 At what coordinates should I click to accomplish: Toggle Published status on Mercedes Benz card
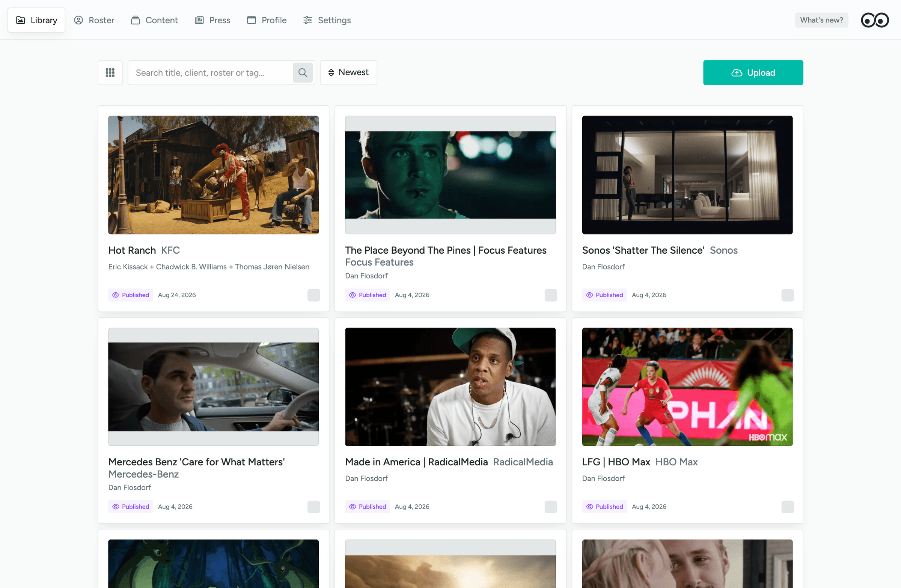(131, 506)
